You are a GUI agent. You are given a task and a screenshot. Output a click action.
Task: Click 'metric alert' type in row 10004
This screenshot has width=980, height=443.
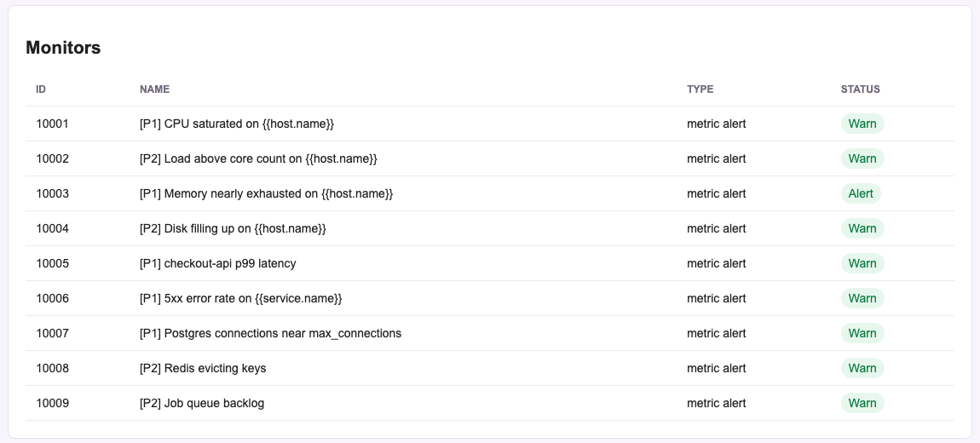tap(716, 228)
